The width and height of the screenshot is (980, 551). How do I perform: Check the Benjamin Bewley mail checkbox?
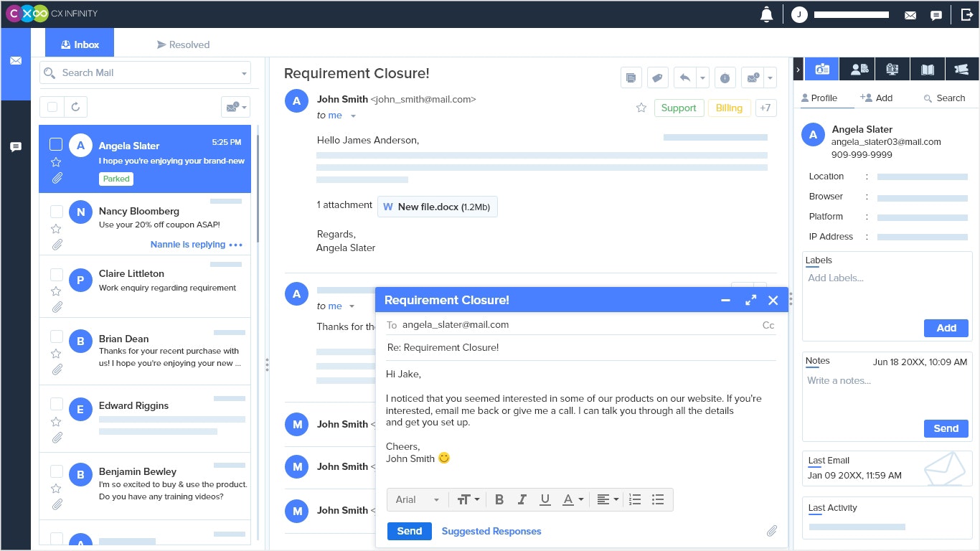point(56,471)
